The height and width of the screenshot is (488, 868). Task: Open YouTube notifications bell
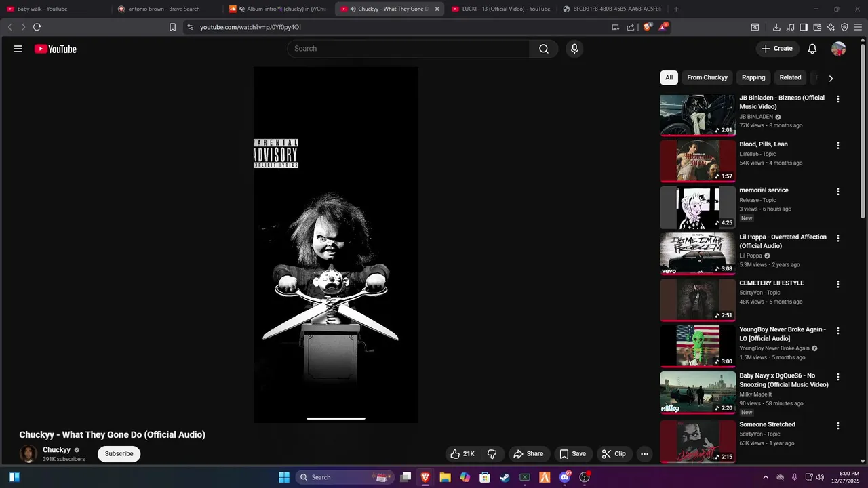(812, 49)
